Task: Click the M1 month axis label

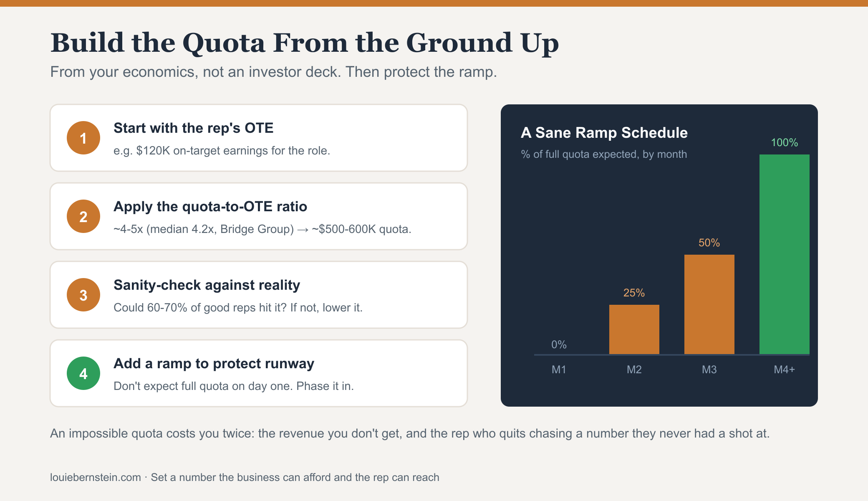Action: tap(559, 369)
